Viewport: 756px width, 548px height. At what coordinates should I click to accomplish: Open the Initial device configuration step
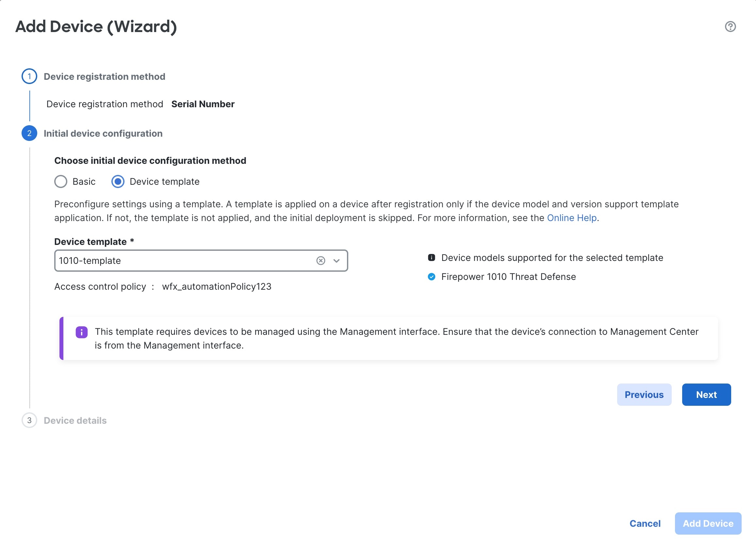(x=103, y=134)
